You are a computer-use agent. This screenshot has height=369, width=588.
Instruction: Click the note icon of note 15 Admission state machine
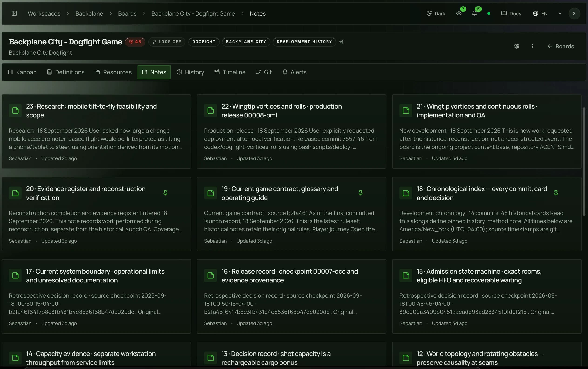coord(406,275)
